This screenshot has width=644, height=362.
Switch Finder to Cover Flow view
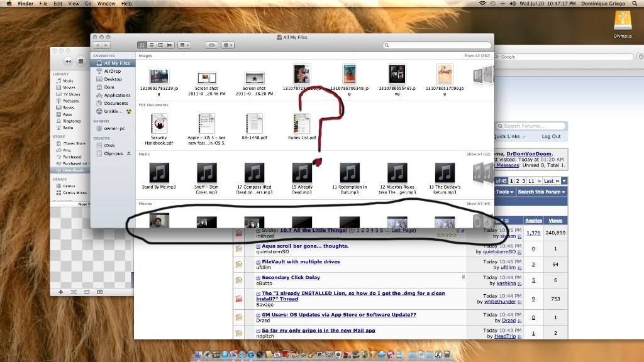170,45
